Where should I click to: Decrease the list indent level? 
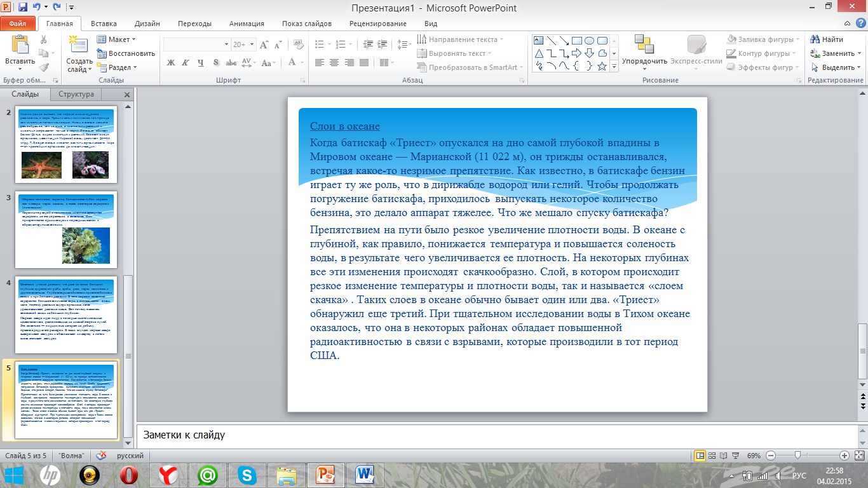367,44
